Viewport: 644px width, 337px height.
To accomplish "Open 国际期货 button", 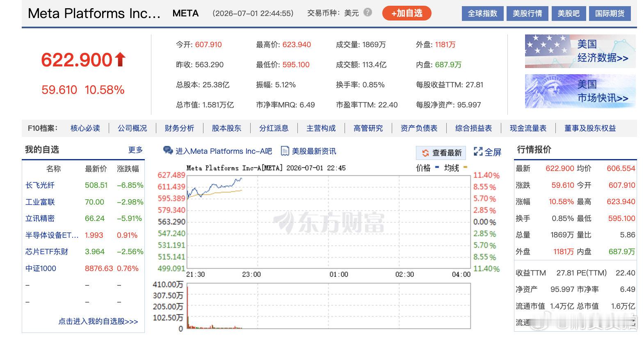I will click(610, 14).
